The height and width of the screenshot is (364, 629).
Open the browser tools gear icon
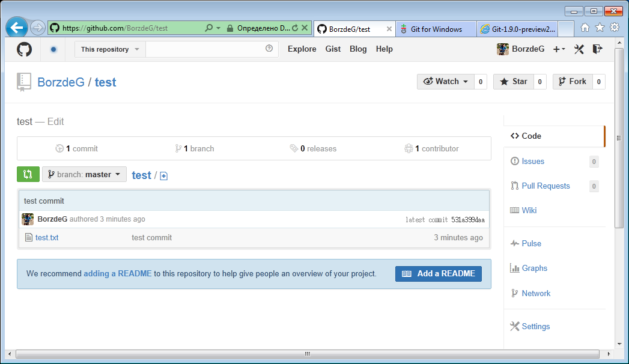click(615, 27)
